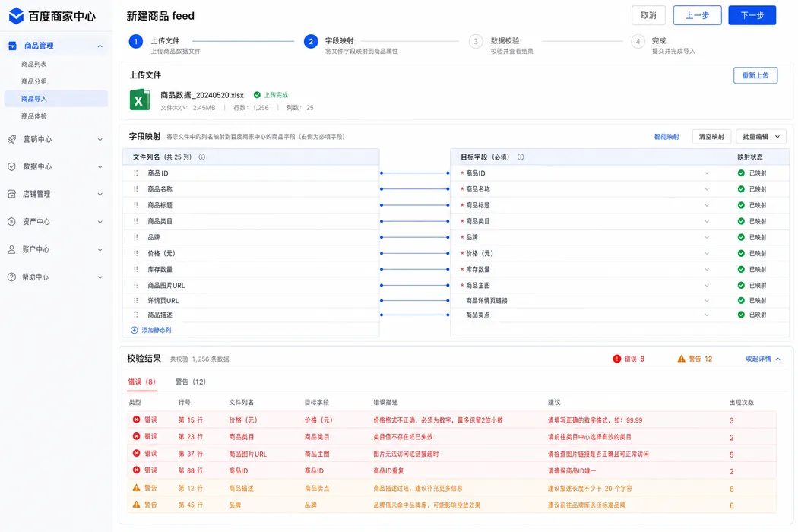The height and width of the screenshot is (532, 798).
Task: Click the Baidu Merchant Center logo icon
Action: 16,16
